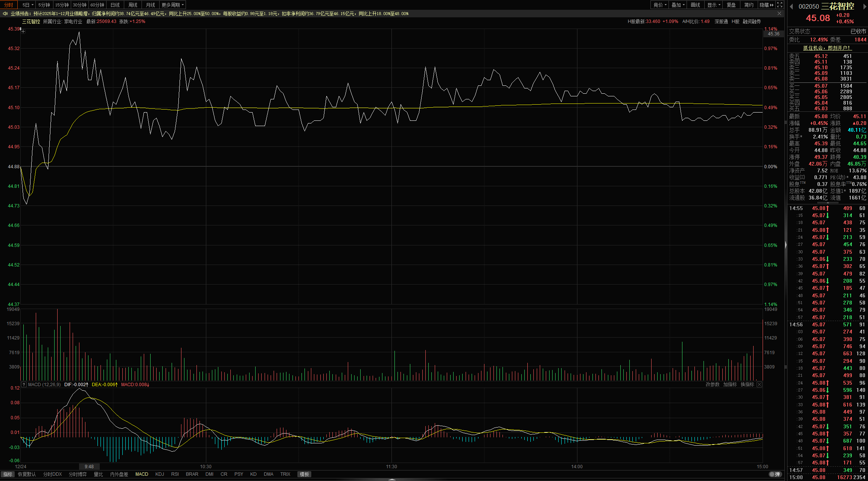The width and height of the screenshot is (868, 481).
Task: Click 隐藏 double-arrow hide panel button
Action: pyautogui.click(x=766, y=5)
